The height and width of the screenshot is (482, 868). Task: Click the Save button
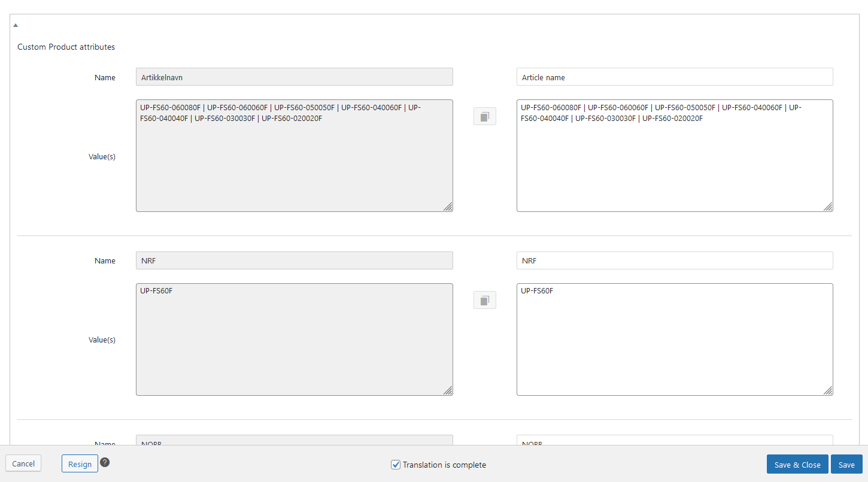tap(846, 465)
